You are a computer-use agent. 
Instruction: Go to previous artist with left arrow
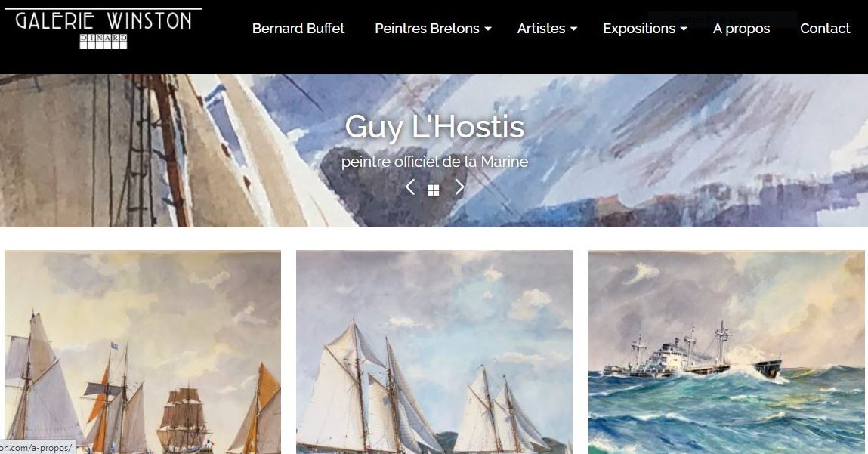click(409, 187)
